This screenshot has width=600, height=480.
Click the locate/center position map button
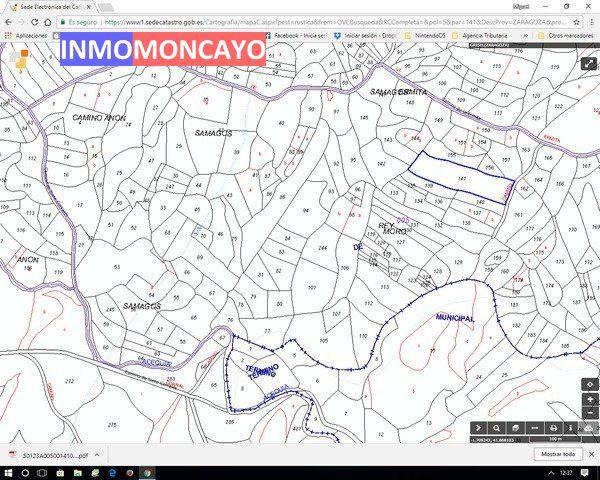[x=590, y=384]
